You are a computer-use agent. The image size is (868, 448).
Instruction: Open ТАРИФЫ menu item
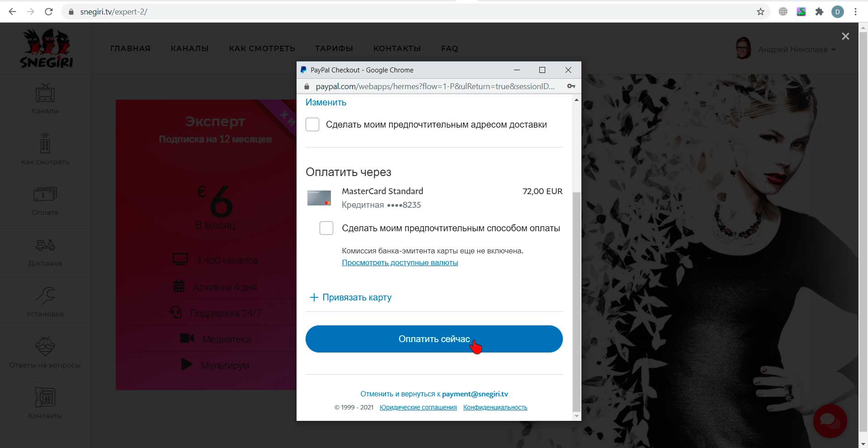[x=334, y=48]
